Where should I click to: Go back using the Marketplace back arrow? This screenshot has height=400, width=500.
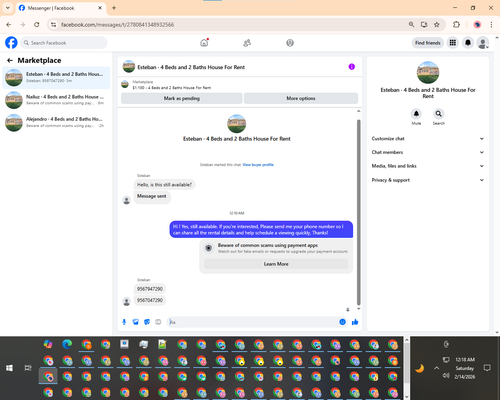10,60
